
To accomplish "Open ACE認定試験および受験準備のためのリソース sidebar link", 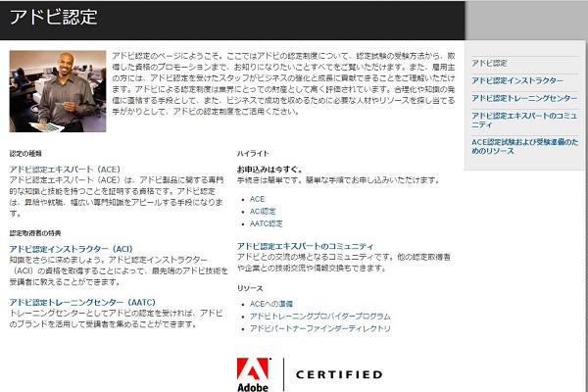I will point(523,147).
